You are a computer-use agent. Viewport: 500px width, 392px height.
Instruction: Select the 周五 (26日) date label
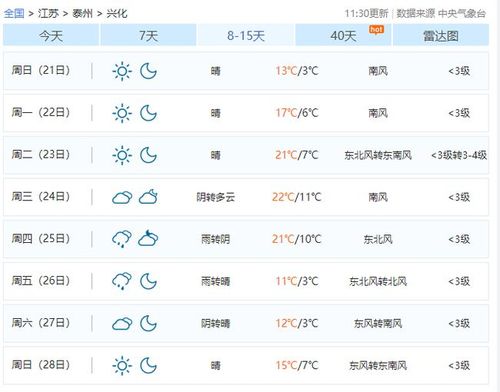click(x=41, y=280)
